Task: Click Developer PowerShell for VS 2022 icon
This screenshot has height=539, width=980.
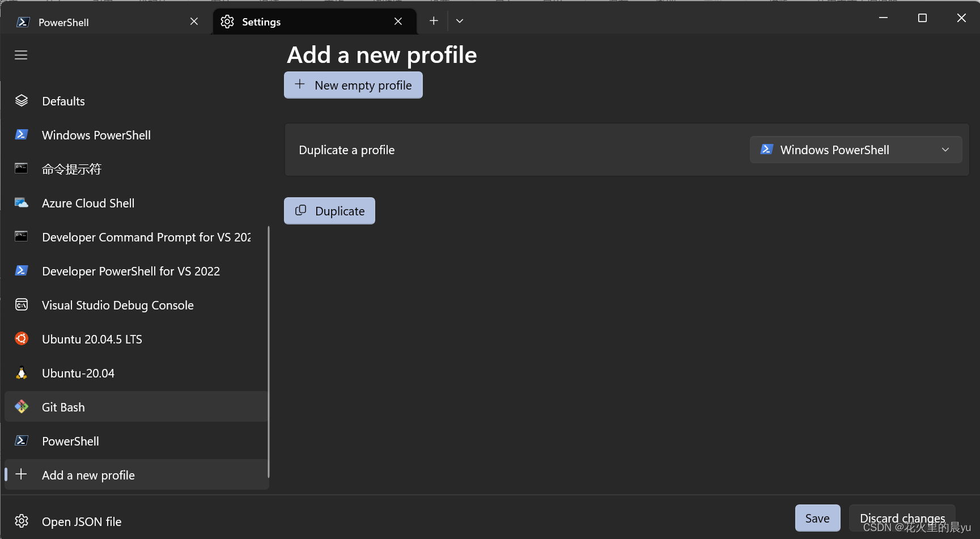Action: coord(22,271)
